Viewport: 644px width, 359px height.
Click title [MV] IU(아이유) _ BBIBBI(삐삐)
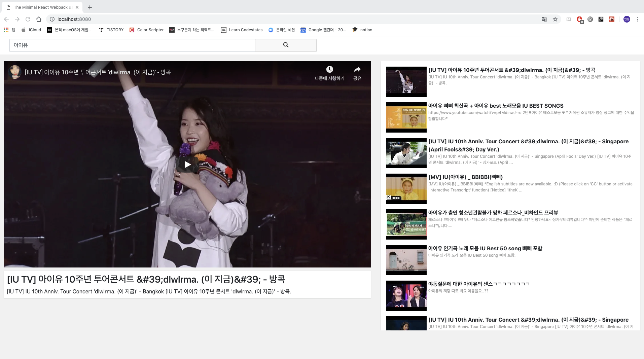click(465, 177)
